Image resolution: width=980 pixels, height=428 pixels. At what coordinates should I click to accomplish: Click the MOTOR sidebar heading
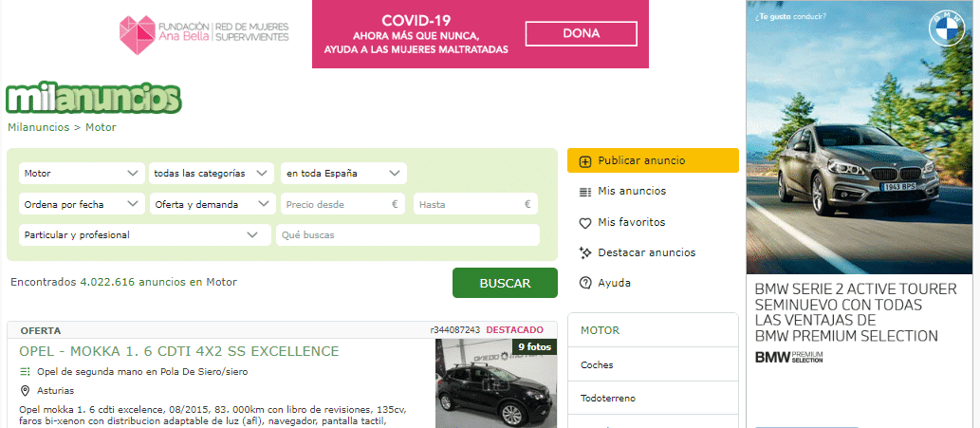point(600,330)
